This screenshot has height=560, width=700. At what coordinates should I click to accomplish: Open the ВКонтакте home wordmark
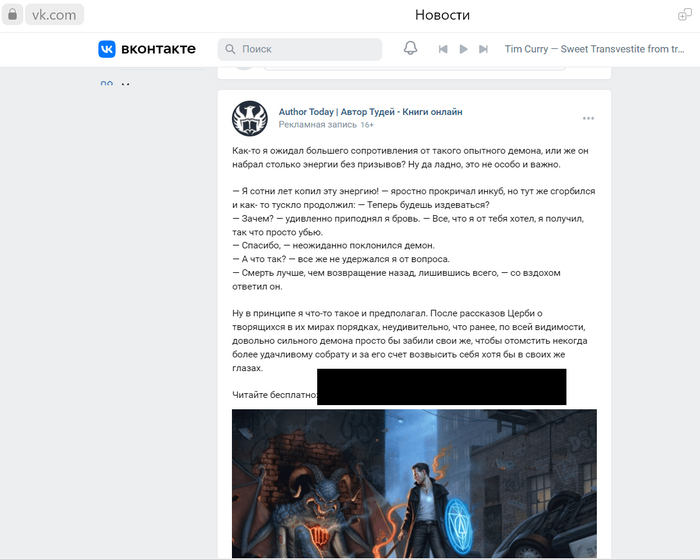(158, 49)
